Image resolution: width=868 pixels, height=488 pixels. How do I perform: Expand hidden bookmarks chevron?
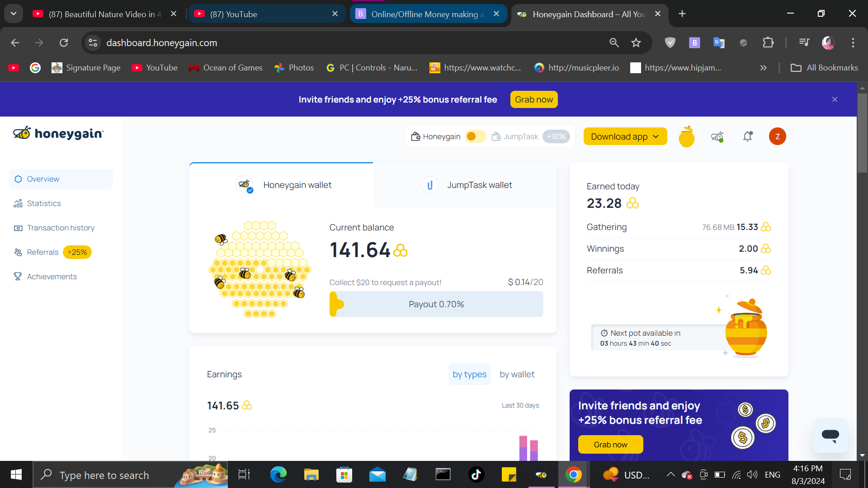763,68
